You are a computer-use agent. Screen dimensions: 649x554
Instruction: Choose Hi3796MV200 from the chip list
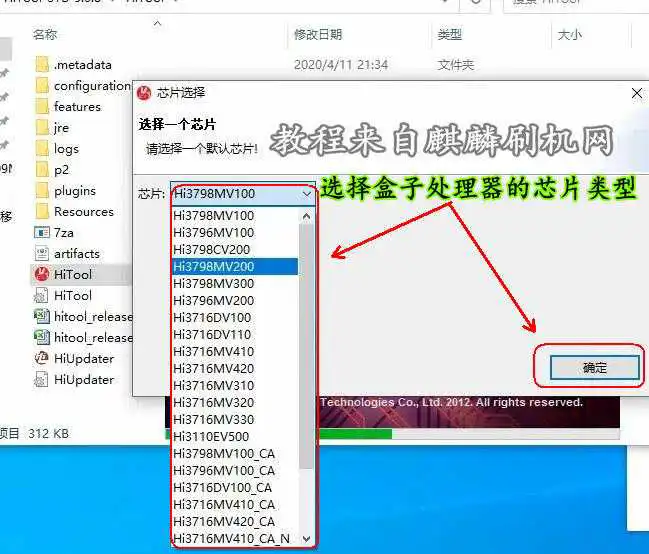(235, 301)
